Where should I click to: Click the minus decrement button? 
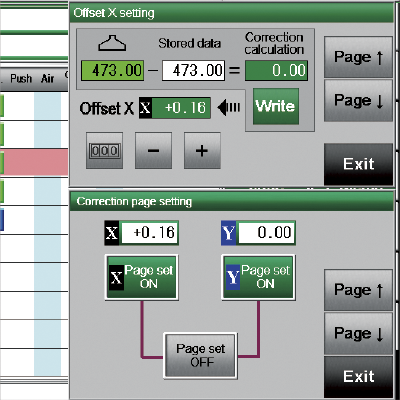pyautogui.click(x=153, y=150)
